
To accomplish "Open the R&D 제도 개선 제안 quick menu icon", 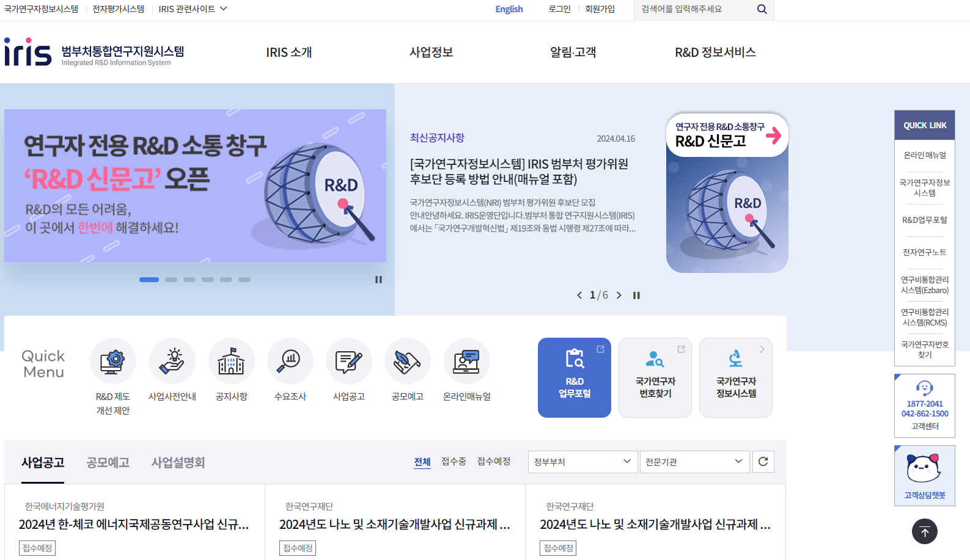I will coord(113,361).
